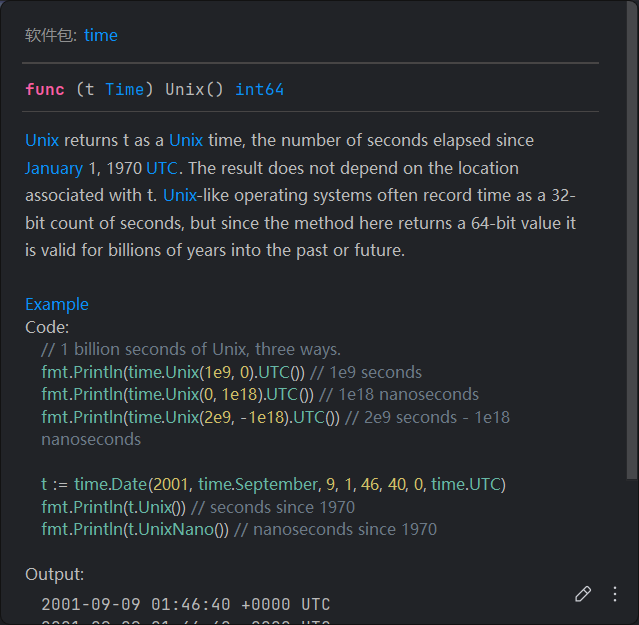Click the int64 return type in signature
Image resolution: width=639 pixels, height=625 pixels.
coord(259,90)
